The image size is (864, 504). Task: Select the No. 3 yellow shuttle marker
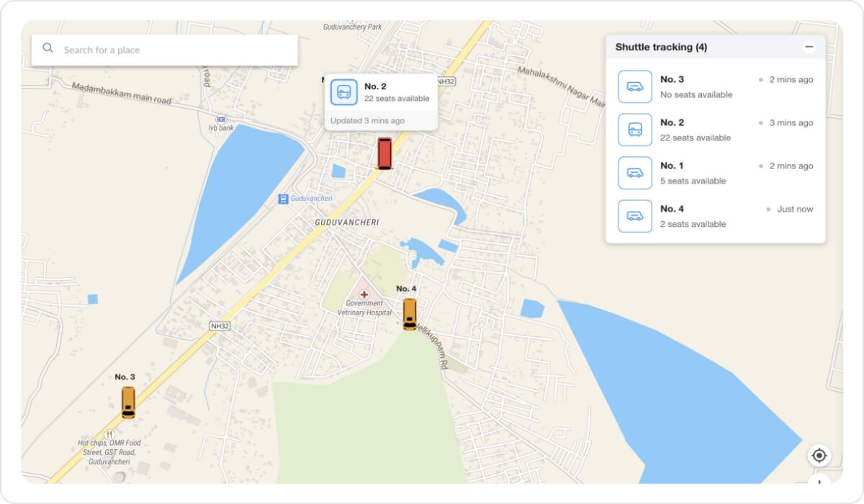pyautogui.click(x=128, y=402)
